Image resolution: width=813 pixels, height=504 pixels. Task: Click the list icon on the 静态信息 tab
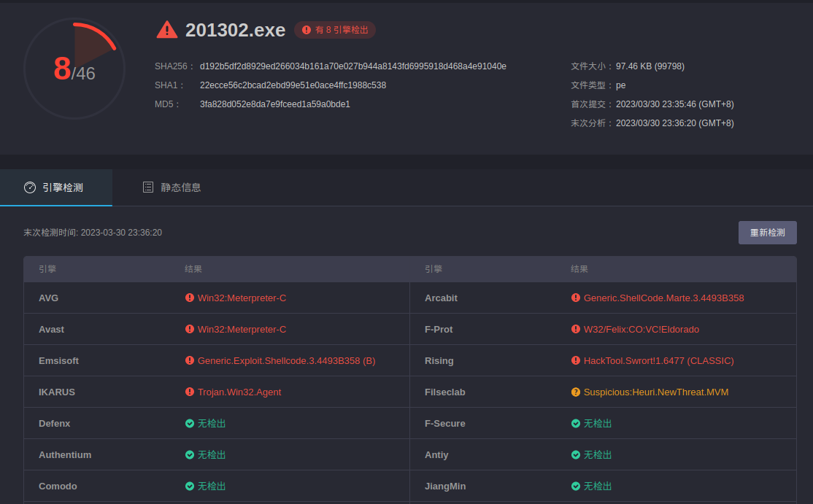tap(147, 187)
